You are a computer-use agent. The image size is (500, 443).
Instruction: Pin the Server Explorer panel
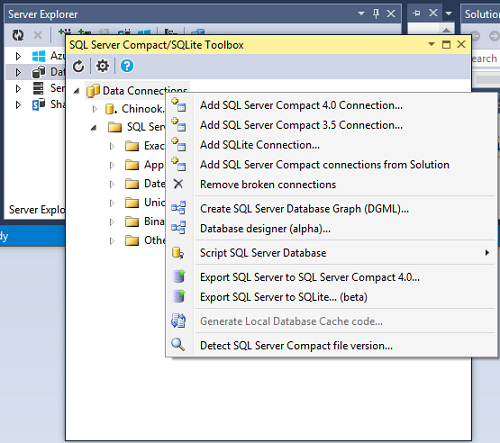376,14
